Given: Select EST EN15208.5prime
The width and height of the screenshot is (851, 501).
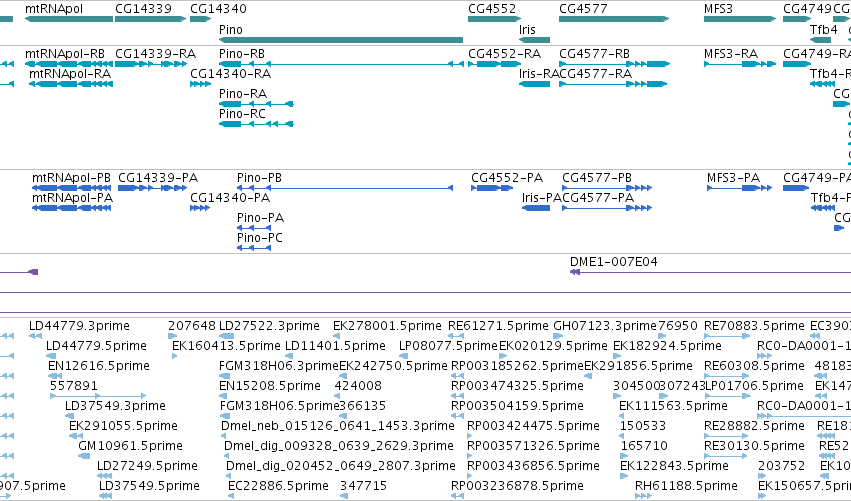Looking at the screenshot, I should click(x=270, y=386).
